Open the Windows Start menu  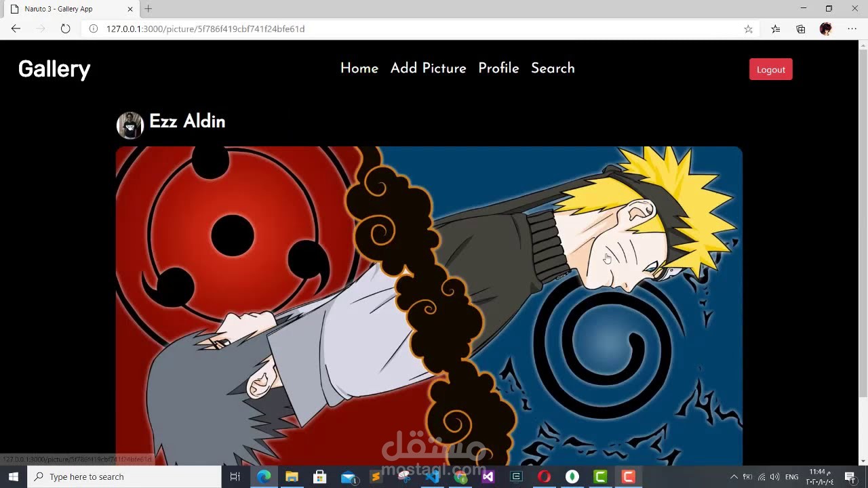coord(14,476)
